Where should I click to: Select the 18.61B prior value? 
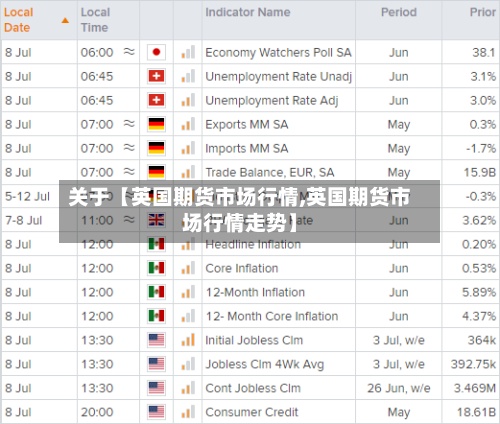(x=476, y=412)
